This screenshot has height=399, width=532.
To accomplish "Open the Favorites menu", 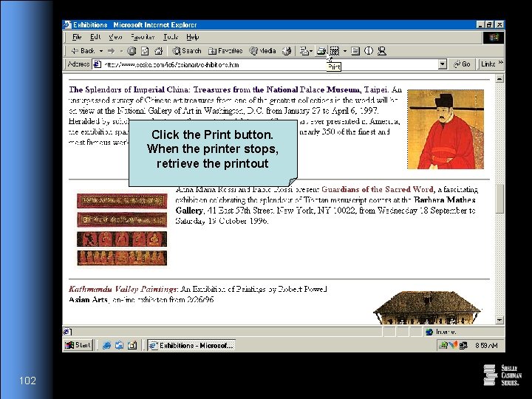I will pos(143,37).
